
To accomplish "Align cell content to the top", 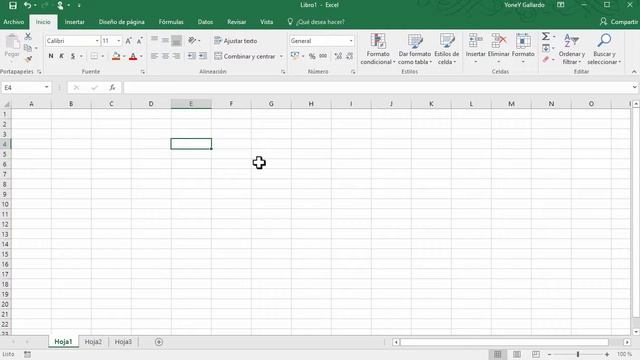I will 154,40.
